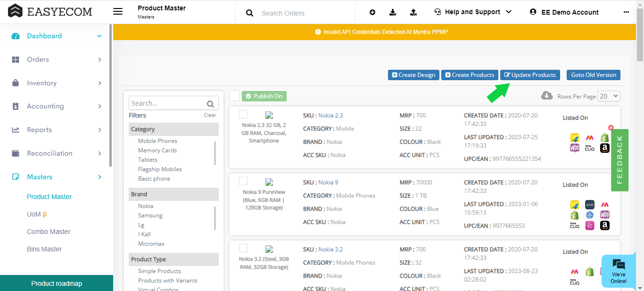Click the upload icon in header

pyautogui.click(x=413, y=12)
